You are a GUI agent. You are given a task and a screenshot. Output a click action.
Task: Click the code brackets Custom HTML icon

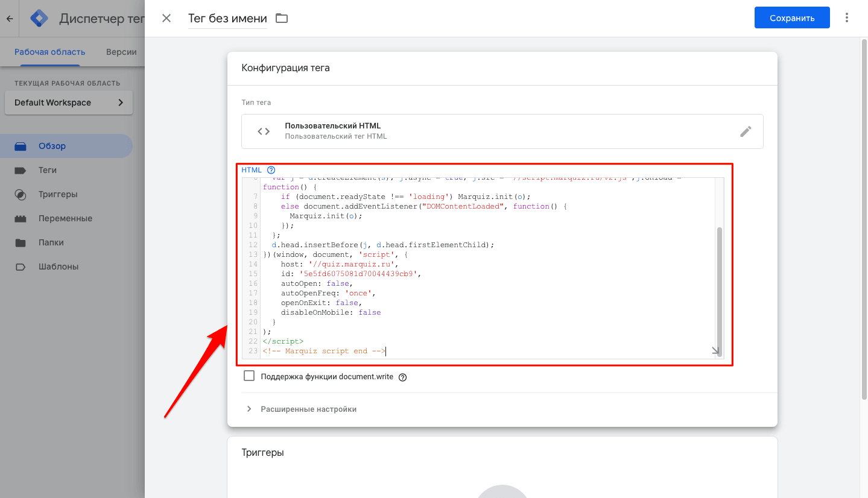(264, 131)
